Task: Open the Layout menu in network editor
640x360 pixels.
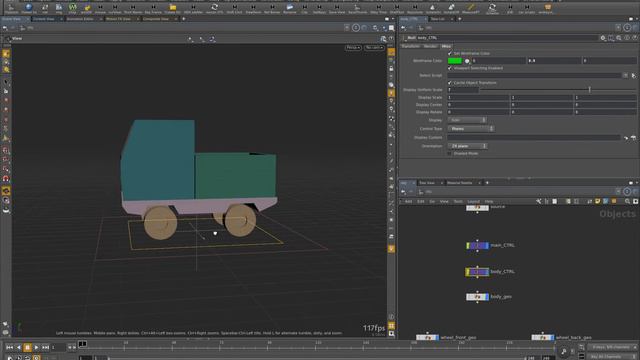Action: tap(473, 202)
